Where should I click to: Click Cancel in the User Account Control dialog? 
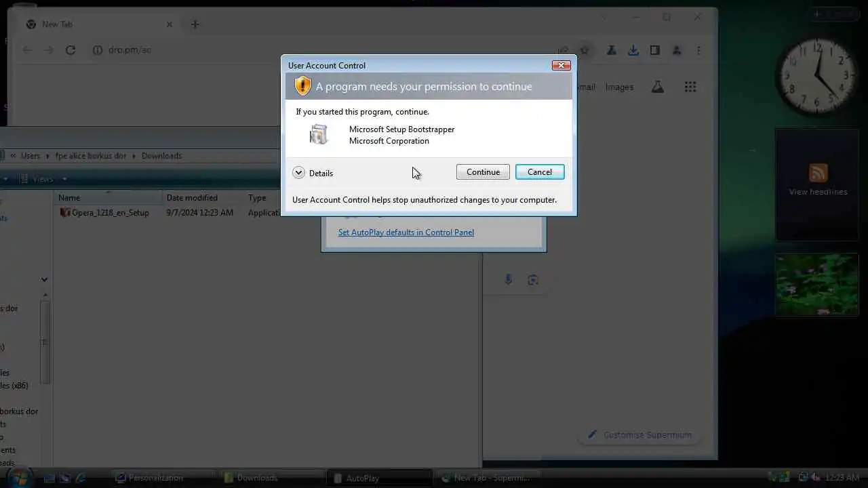pos(540,172)
